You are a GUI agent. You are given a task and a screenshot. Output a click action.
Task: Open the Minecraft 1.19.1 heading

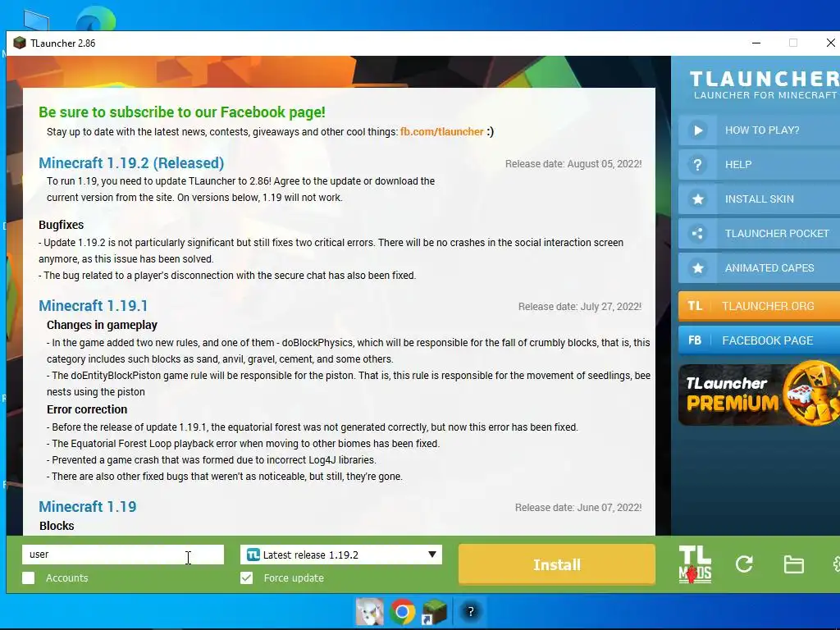click(94, 305)
